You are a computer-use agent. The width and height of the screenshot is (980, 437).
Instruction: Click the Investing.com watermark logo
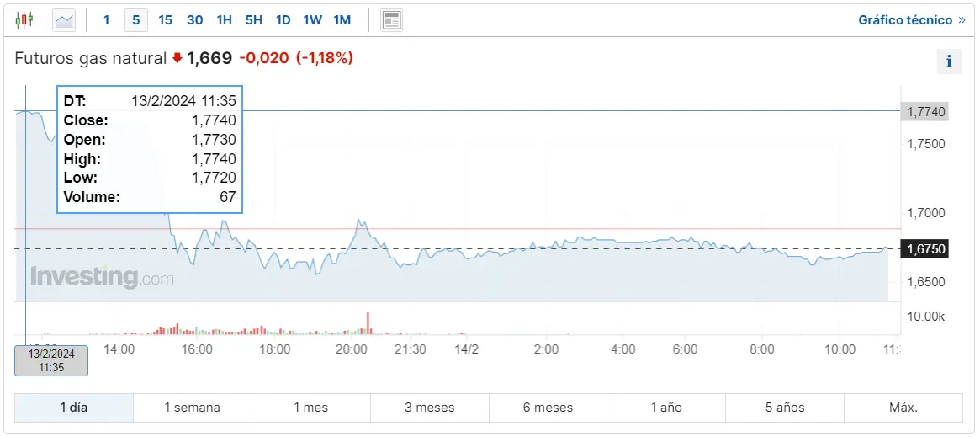[x=102, y=277]
